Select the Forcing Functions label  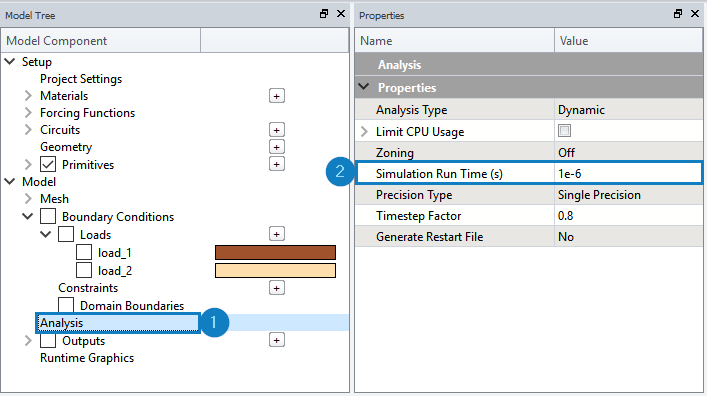(87, 113)
